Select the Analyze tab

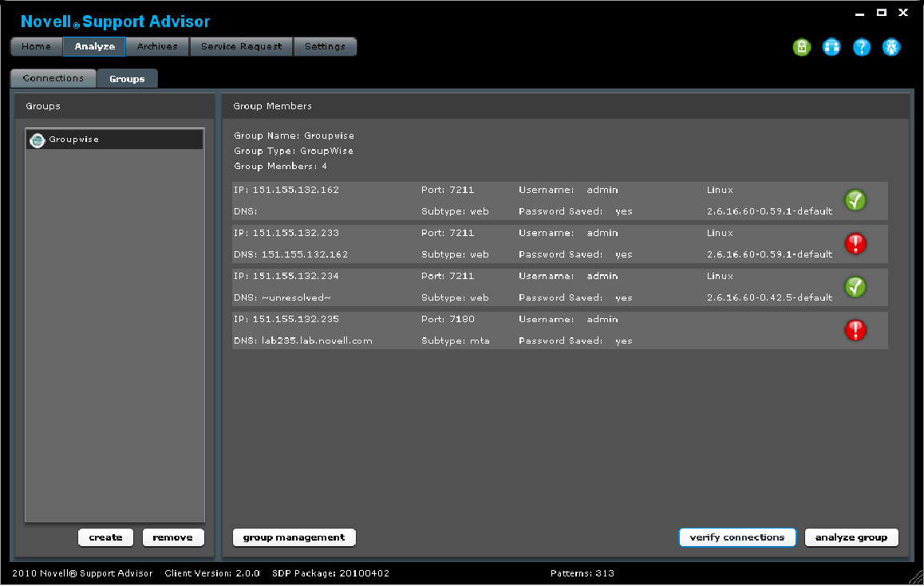[94, 46]
